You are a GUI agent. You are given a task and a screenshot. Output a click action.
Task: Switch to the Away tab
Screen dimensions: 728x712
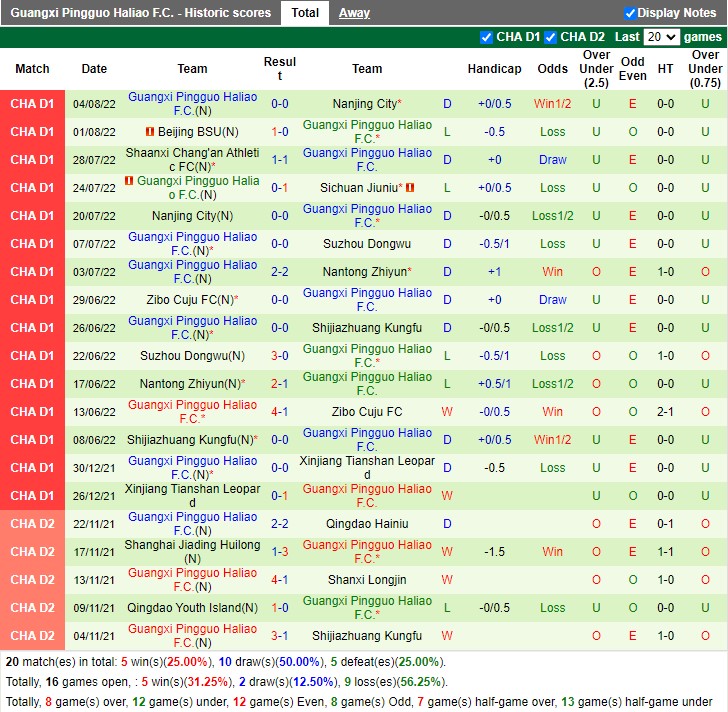pos(354,13)
